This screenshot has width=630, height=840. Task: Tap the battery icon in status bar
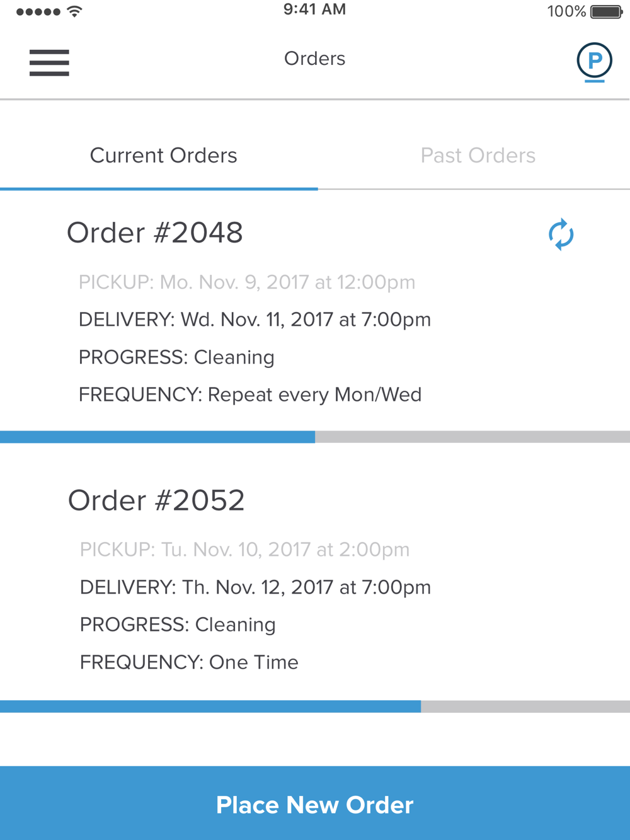coord(606,12)
